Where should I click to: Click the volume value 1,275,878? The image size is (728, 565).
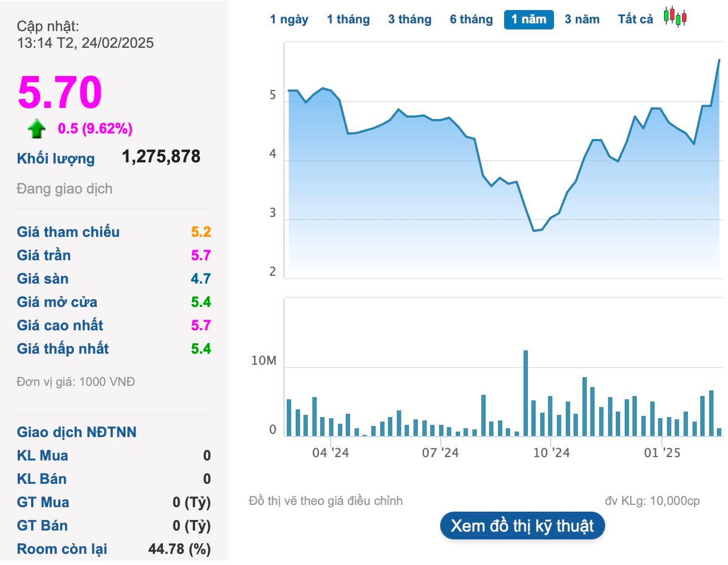coord(161,157)
